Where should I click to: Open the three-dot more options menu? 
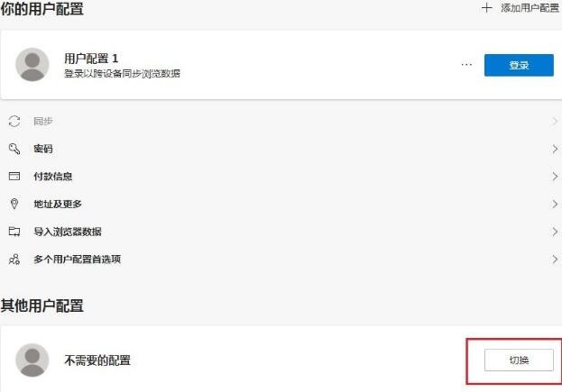coord(466,65)
